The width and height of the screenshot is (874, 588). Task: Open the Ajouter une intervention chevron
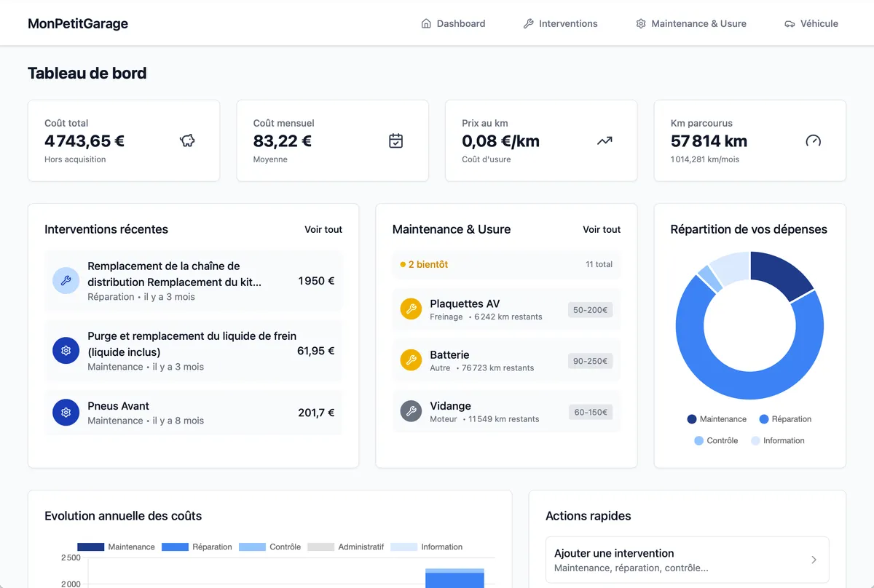point(814,560)
